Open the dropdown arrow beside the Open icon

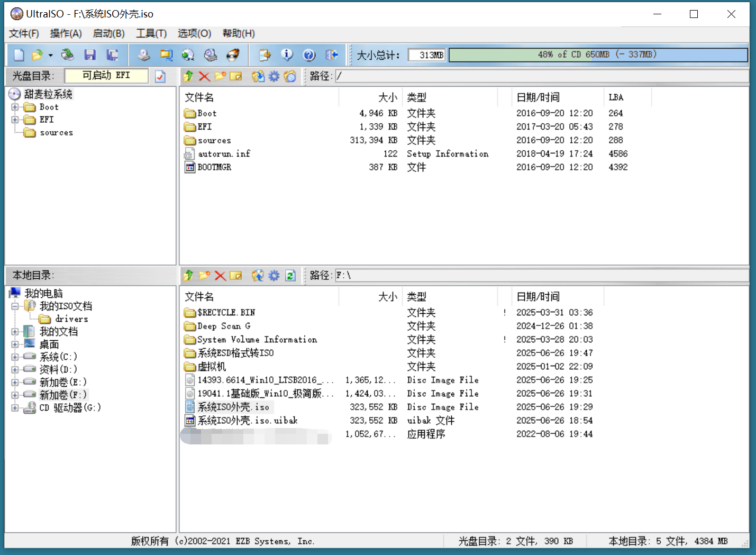click(x=50, y=55)
